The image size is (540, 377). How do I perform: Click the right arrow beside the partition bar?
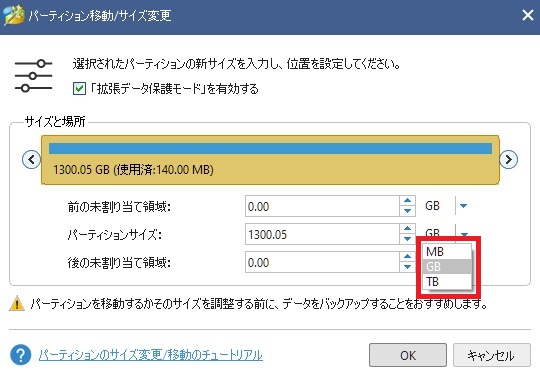tap(508, 160)
